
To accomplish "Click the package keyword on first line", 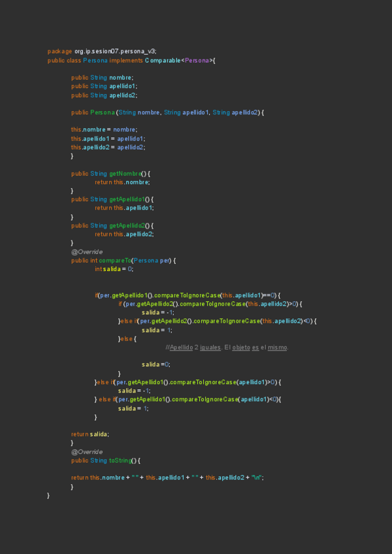I will [59, 52].
